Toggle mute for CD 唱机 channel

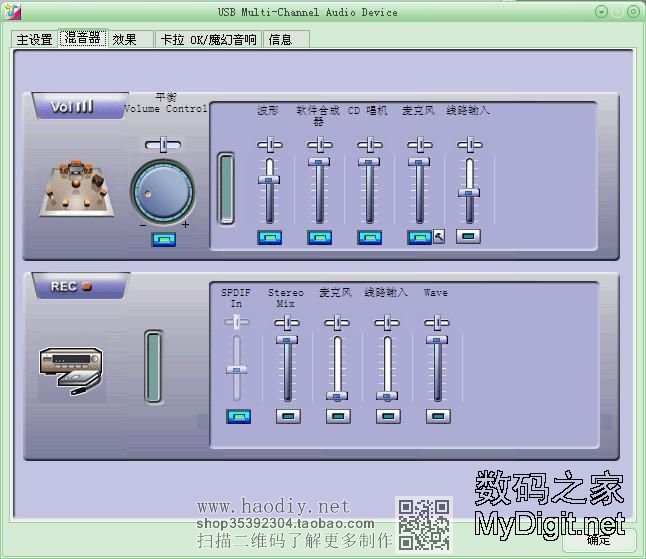coord(369,237)
